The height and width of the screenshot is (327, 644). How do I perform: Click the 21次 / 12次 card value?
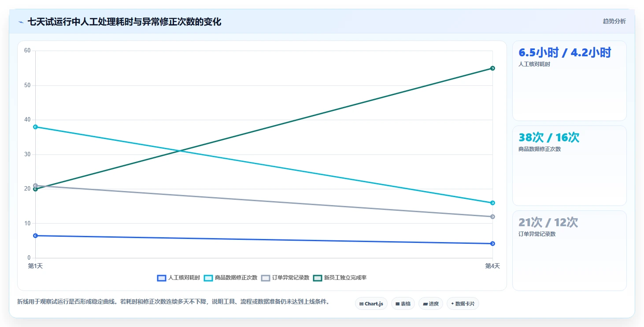pos(548,223)
